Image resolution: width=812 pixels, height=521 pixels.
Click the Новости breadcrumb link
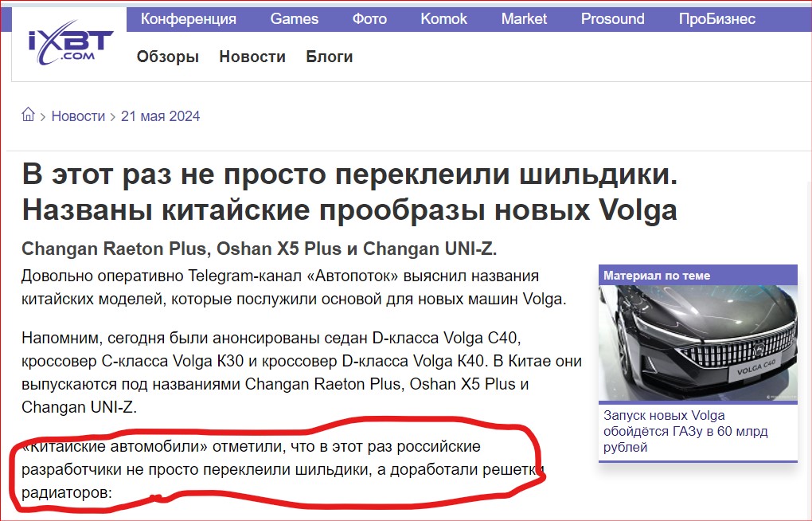78,116
